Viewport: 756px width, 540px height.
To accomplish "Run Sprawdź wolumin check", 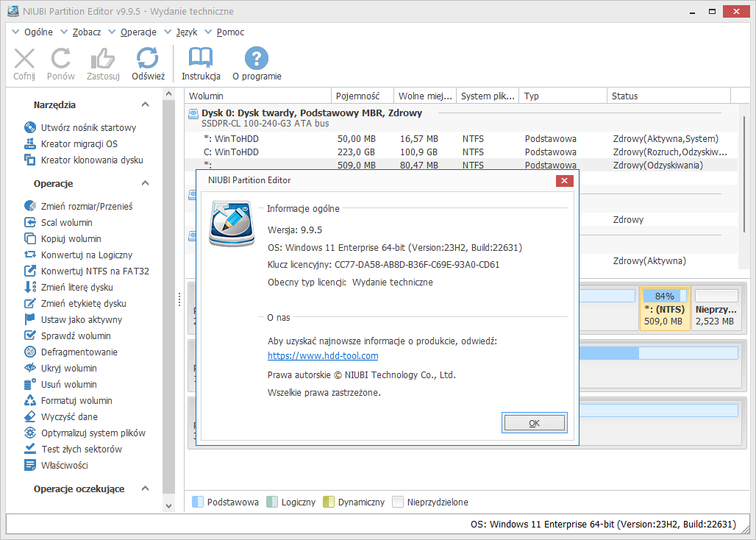I will coord(68,336).
